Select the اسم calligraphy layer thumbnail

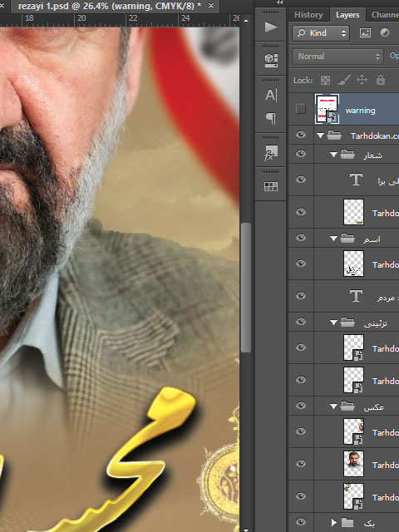(x=353, y=264)
